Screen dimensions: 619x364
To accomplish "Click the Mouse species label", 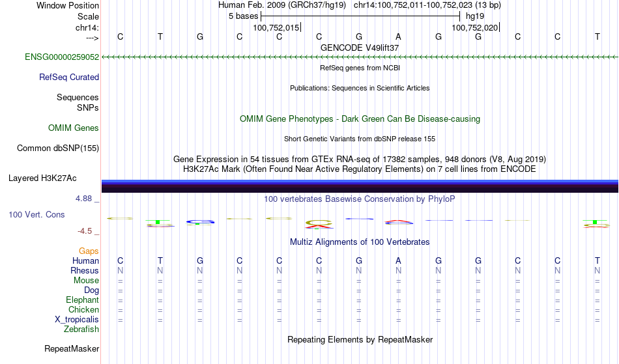I will 86,281.
